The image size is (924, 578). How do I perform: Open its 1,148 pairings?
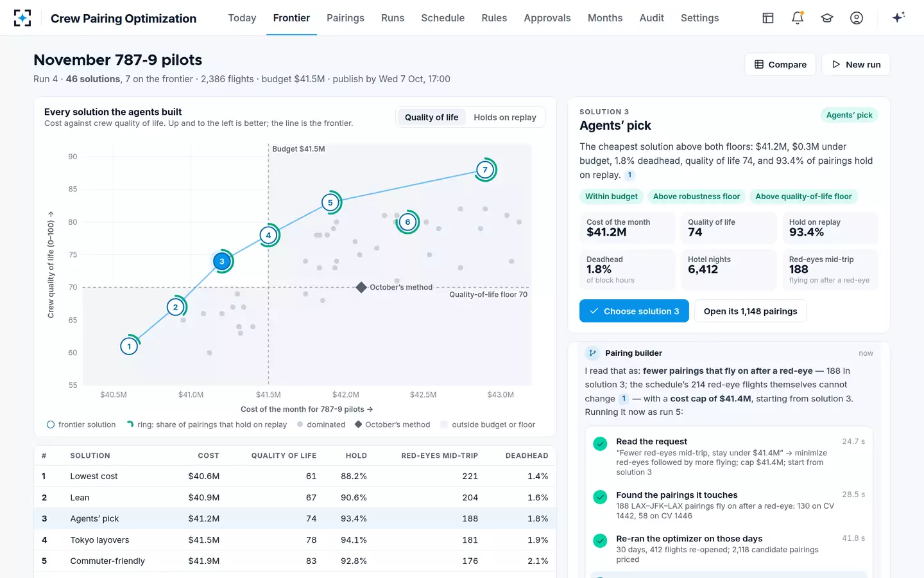[751, 311]
